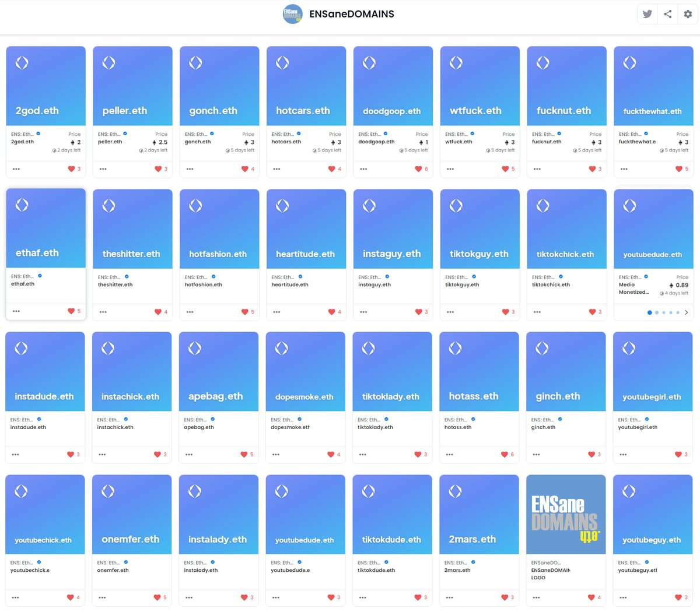
Task: Open the tiktoklady.eth title link
Action: (375, 427)
